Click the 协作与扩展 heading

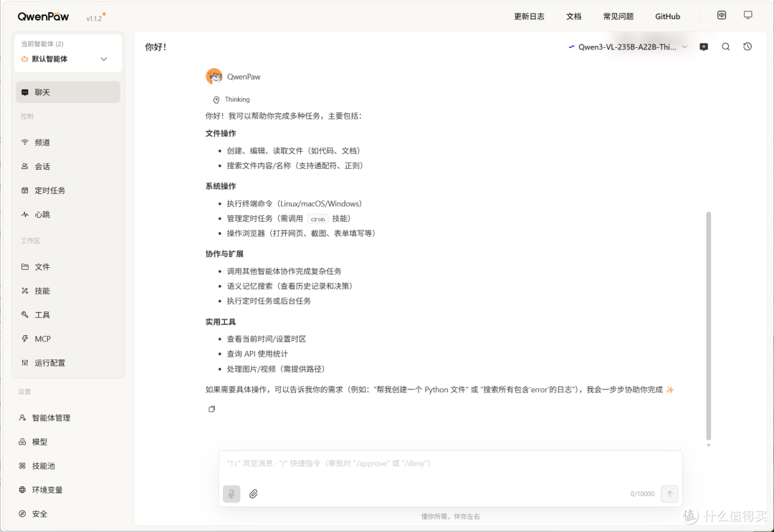[x=224, y=254]
